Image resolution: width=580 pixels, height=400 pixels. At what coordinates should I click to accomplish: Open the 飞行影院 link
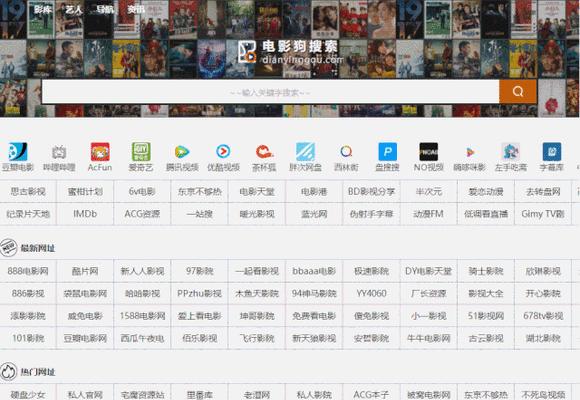[x=257, y=338]
